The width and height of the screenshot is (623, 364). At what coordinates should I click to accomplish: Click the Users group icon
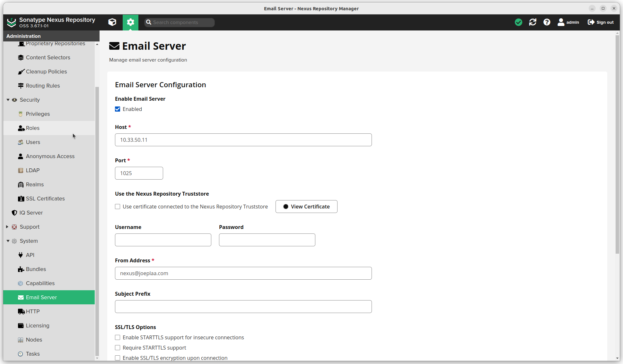coord(21,142)
